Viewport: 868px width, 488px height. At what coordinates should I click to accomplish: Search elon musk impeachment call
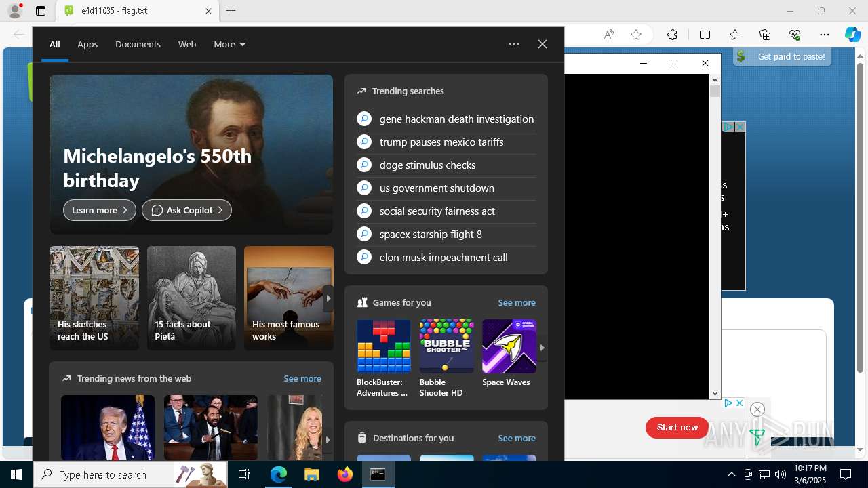(x=446, y=257)
